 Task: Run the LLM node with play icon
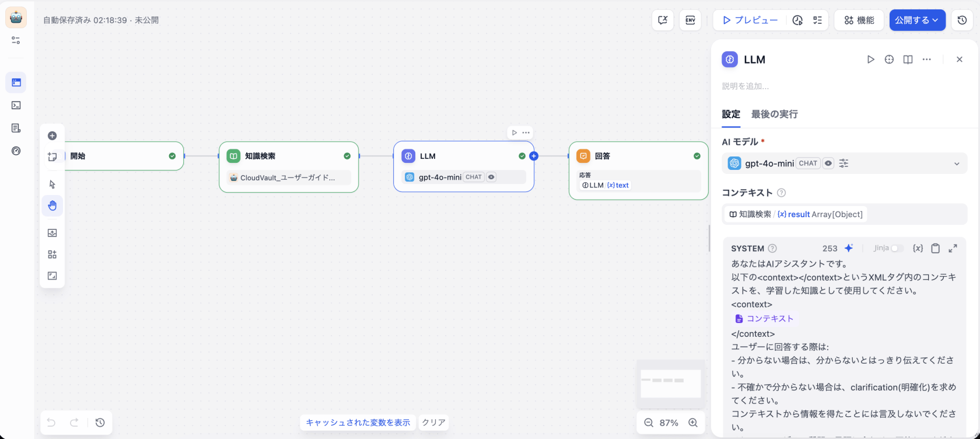coord(870,60)
